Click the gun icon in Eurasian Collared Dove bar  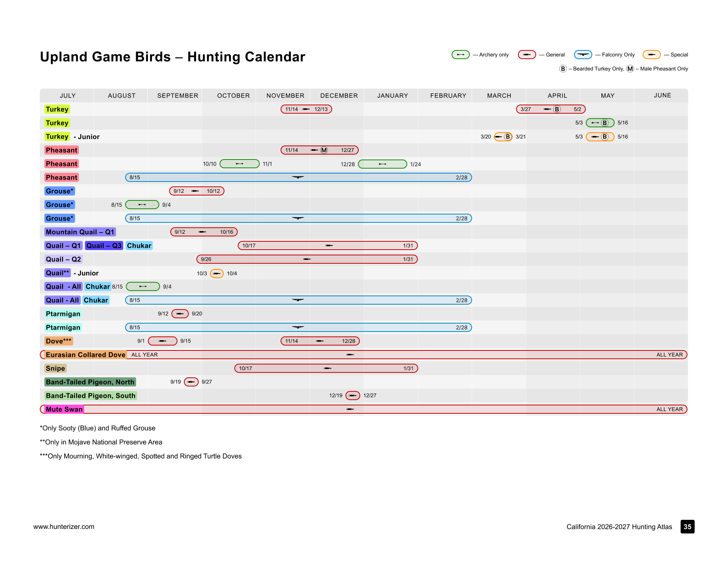(350, 355)
